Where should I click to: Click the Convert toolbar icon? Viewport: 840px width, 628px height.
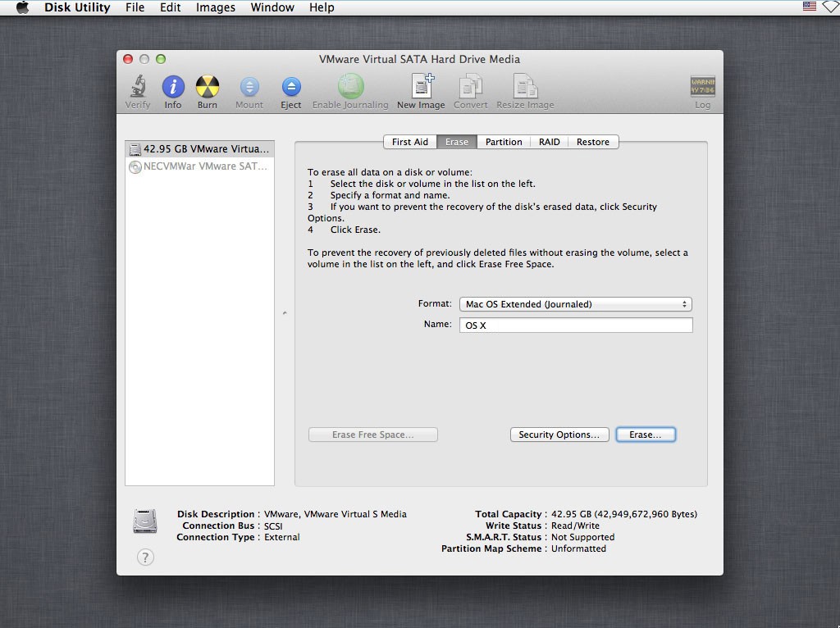pyautogui.click(x=470, y=86)
